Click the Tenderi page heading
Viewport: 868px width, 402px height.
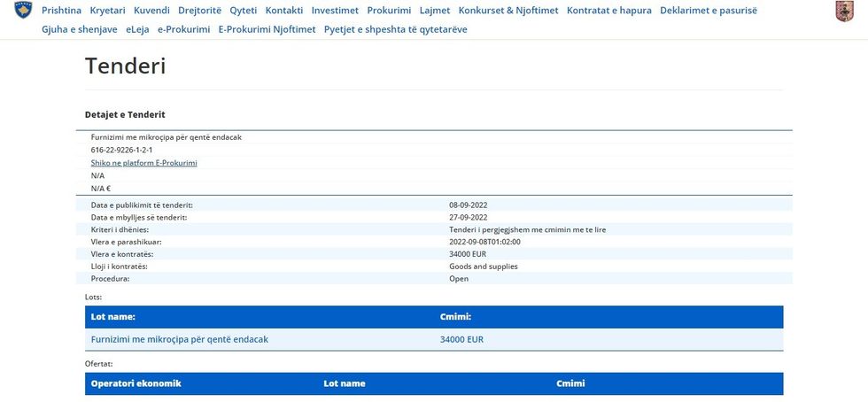125,66
